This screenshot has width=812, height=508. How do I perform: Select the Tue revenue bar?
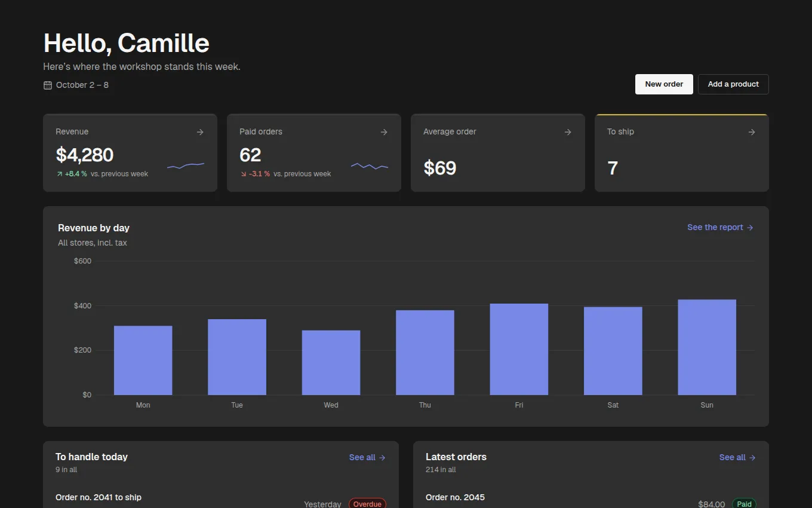tap(237, 357)
